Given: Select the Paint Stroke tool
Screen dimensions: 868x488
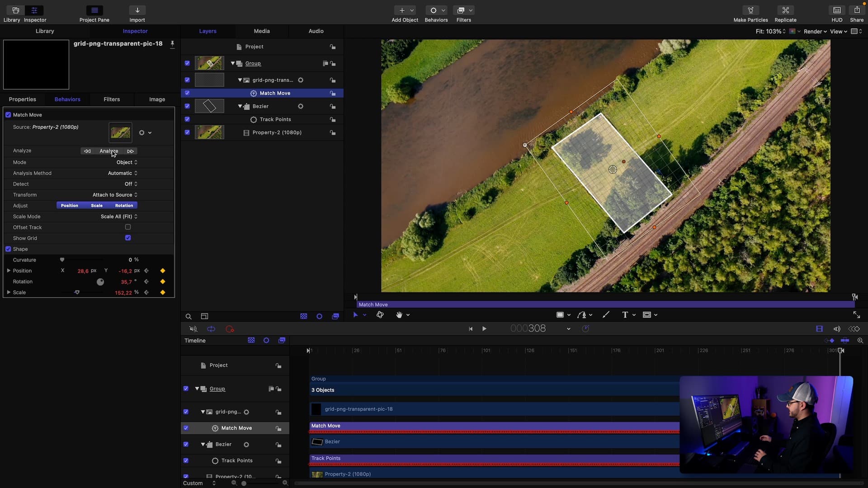Looking at the screenshot, I should [606, 315].
